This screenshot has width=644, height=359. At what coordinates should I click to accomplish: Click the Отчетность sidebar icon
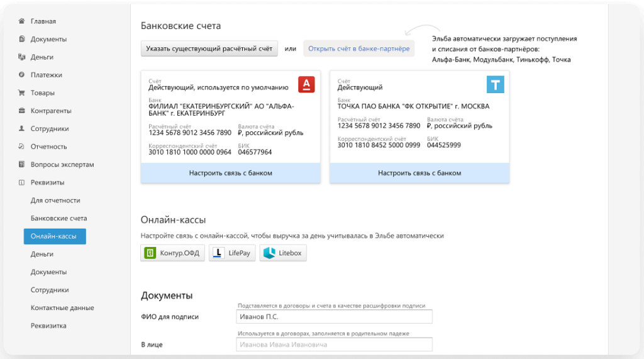(21, 146)
